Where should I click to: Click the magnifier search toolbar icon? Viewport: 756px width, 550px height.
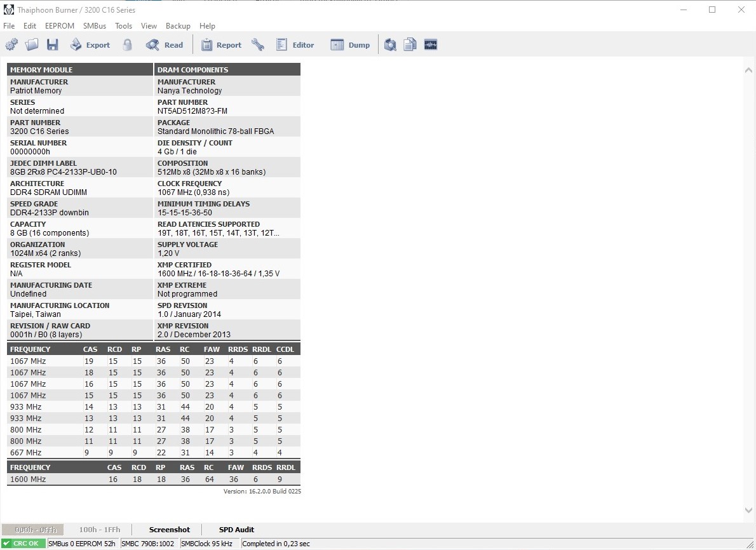pos(390,45)
